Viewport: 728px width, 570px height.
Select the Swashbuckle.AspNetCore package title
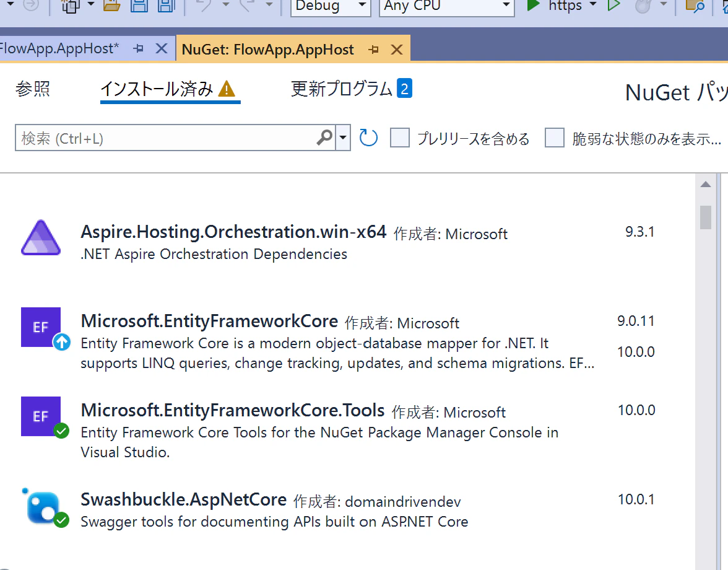pyautogui.click(x=184, y=499)
